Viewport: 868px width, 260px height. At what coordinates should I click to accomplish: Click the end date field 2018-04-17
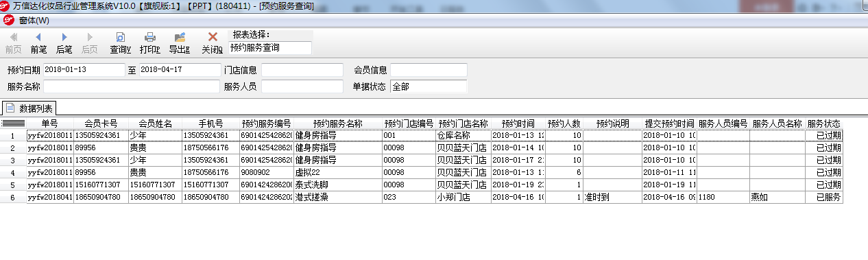point(180,70)
